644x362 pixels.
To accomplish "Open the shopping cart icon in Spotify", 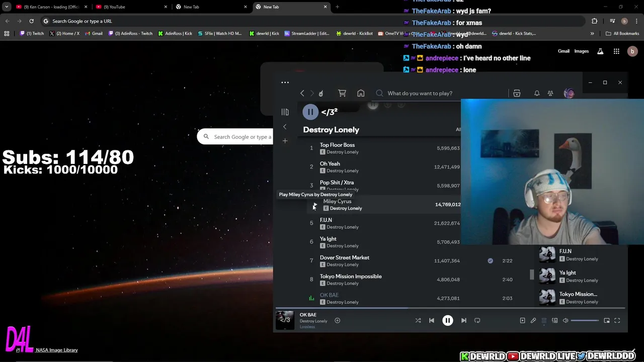I will coord(342,93).
